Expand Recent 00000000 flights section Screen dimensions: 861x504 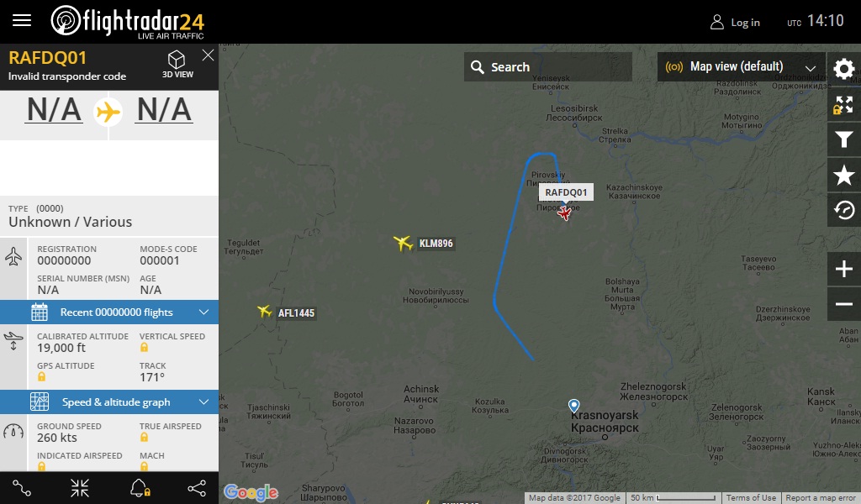click(109, 312)
